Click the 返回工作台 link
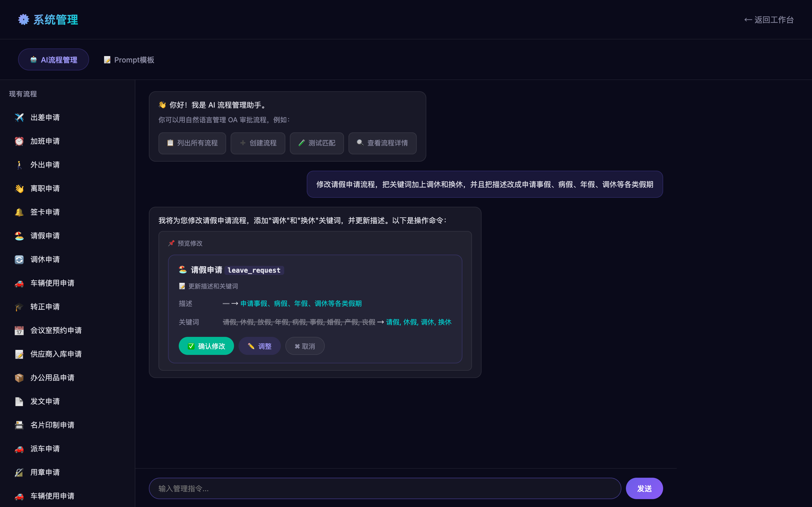Image resolution: width=812 pixels, height=507 pixels. pyautogui.click(x=768, y=19)
